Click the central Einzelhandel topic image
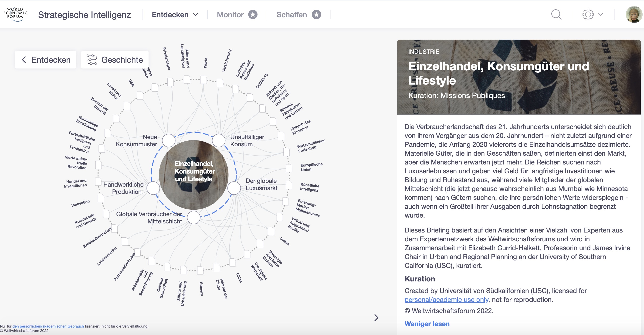Viewport: 644px width, 335px height. pos(193,175)
